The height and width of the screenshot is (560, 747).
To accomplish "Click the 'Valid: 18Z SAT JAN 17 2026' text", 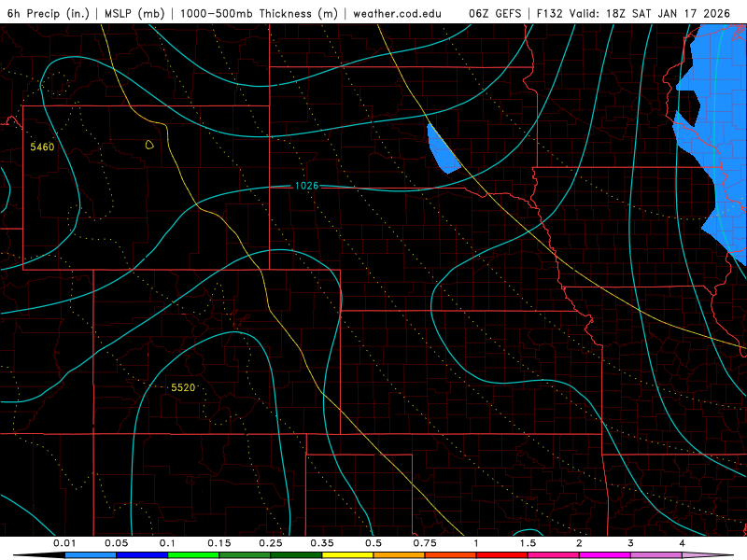I will point(651,13).
